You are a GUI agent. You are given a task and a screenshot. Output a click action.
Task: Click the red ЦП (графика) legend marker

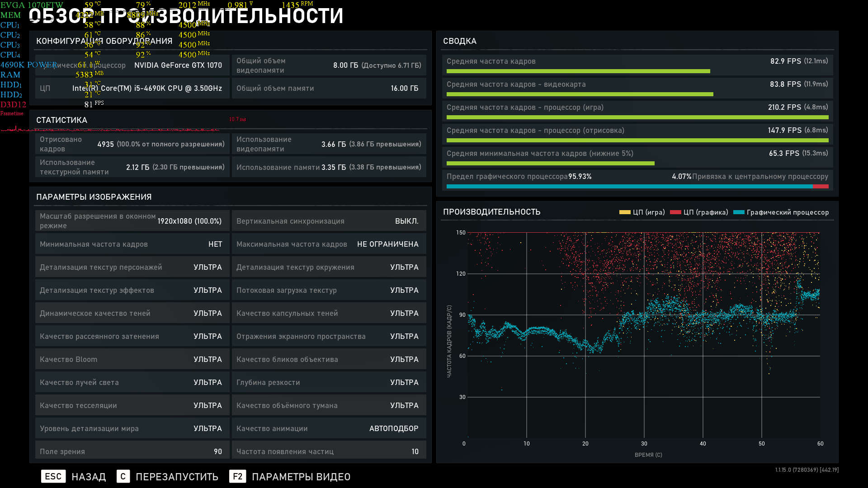point(675,212)
